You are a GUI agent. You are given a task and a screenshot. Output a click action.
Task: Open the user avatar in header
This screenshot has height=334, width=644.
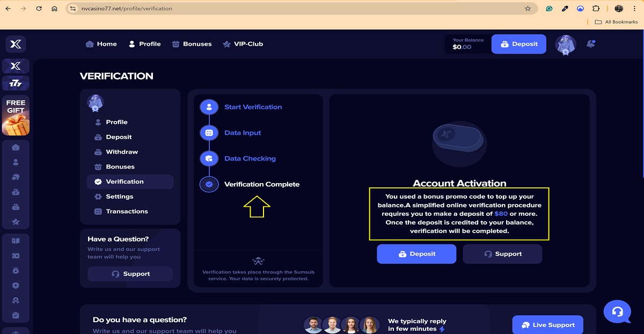(x=565, y=45)
